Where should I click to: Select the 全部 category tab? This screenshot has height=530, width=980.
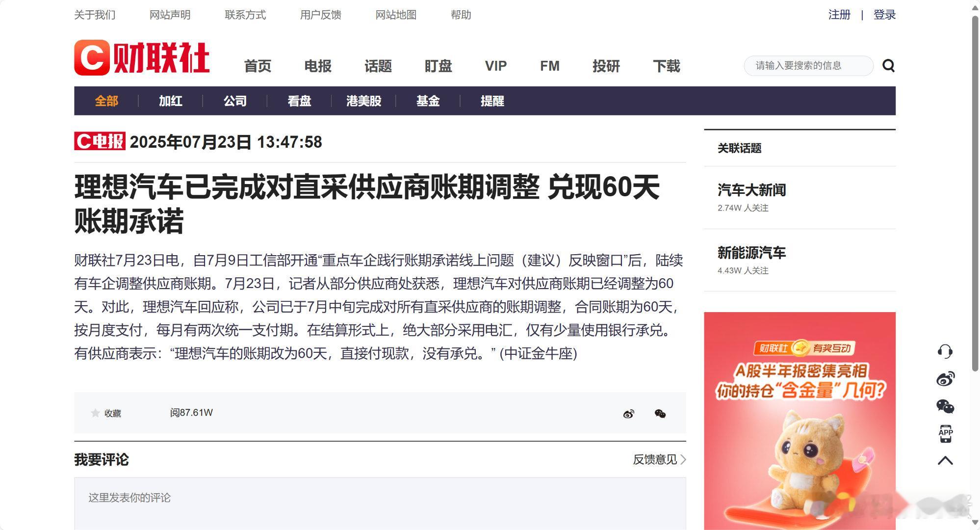[106, 101]
